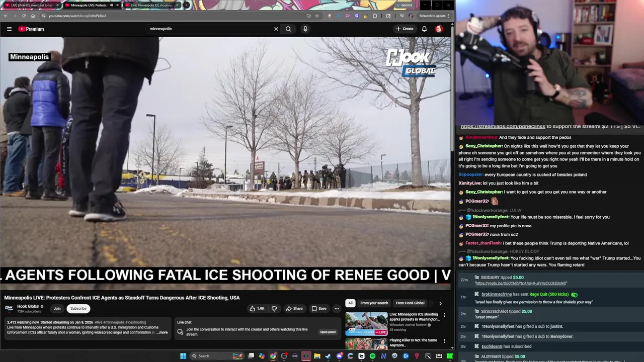The width and height of the screenshot is (644, 362).
Task: Open a new browser tab
Action: [x=187, y=5]
